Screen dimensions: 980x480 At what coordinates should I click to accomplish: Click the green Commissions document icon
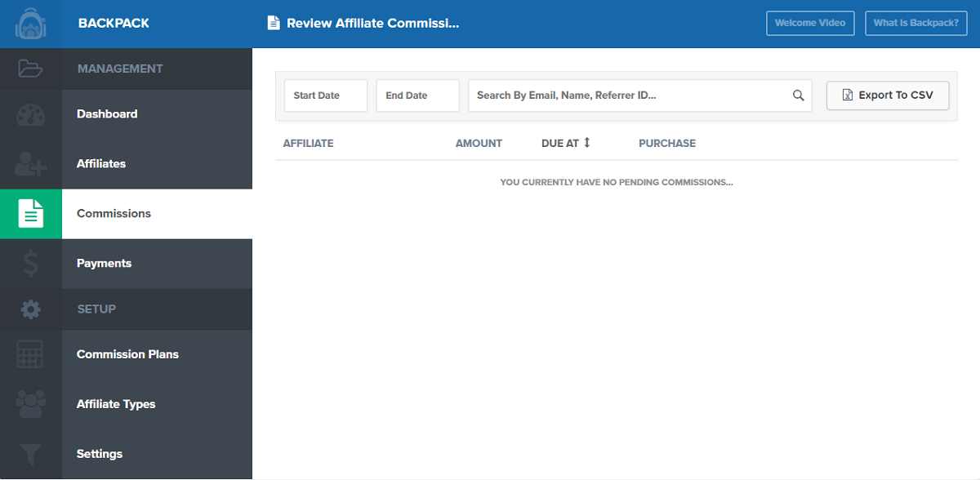pyautogui.click(x=31, y=214)
